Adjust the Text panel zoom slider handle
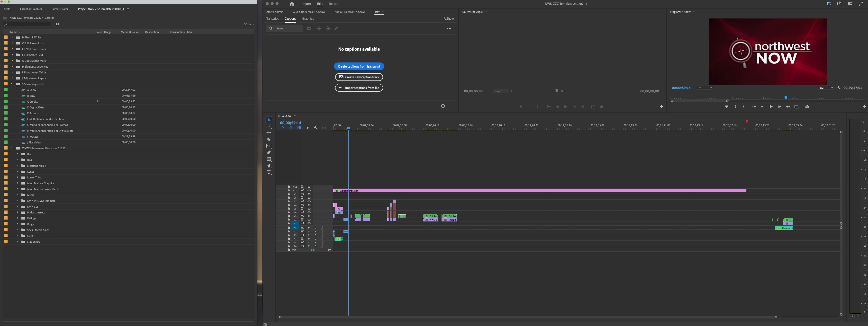868x326 pixels. pyautogui.click(x=443, y=106)
